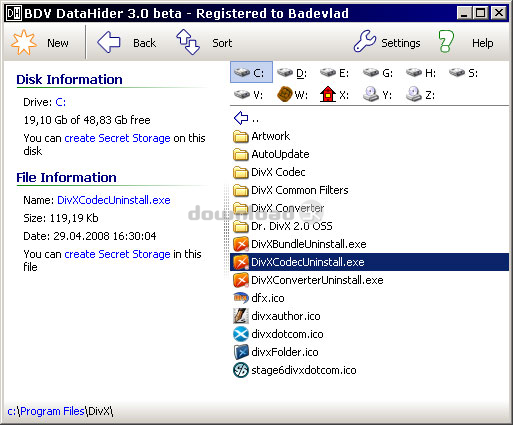This screenshot has height=425, width=513.
Task: Select the DivXBundleUninstall.exe file
Action: 300,244
